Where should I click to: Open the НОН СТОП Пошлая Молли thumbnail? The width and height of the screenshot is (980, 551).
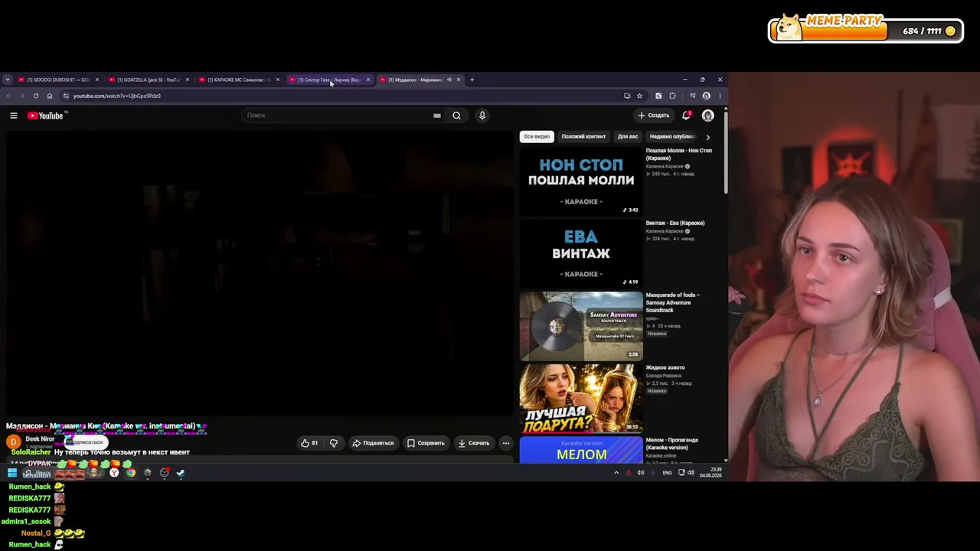pos(581,181)
